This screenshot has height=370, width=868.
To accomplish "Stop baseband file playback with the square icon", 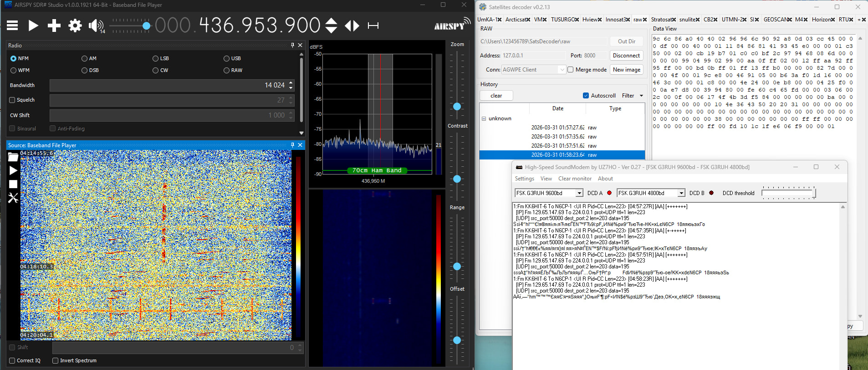I will tap(13, 184).
